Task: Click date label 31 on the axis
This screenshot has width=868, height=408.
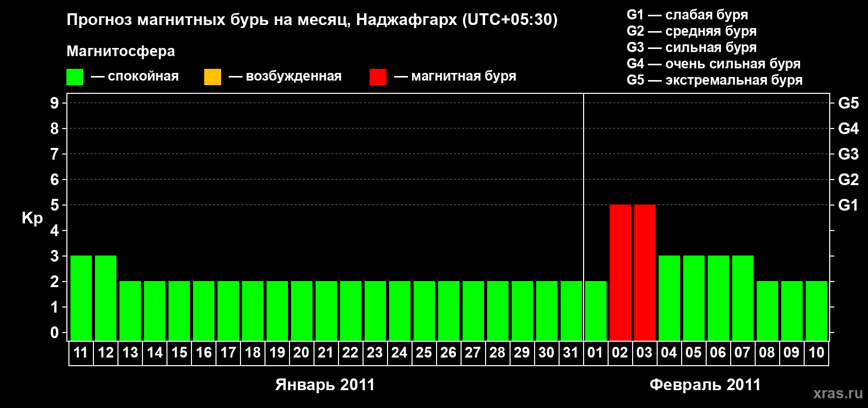Action: point(571,353)
